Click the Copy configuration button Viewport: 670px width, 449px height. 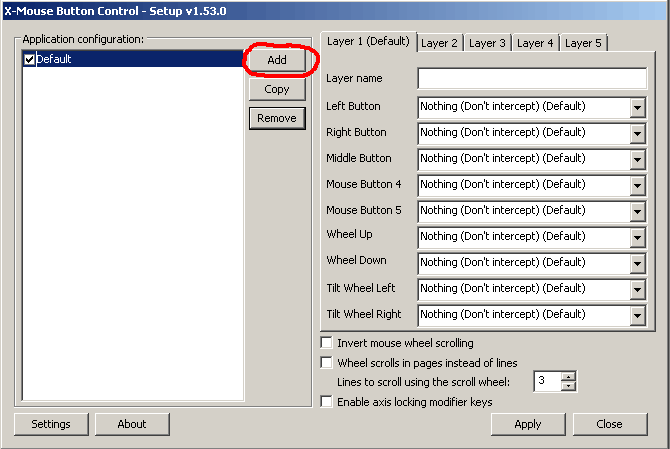click(277, 89)
